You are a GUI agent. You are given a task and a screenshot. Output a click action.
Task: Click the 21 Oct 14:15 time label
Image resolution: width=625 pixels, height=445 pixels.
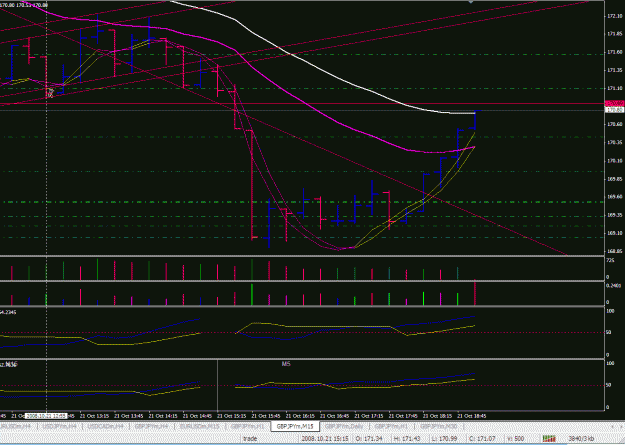[x=163, y=416]
